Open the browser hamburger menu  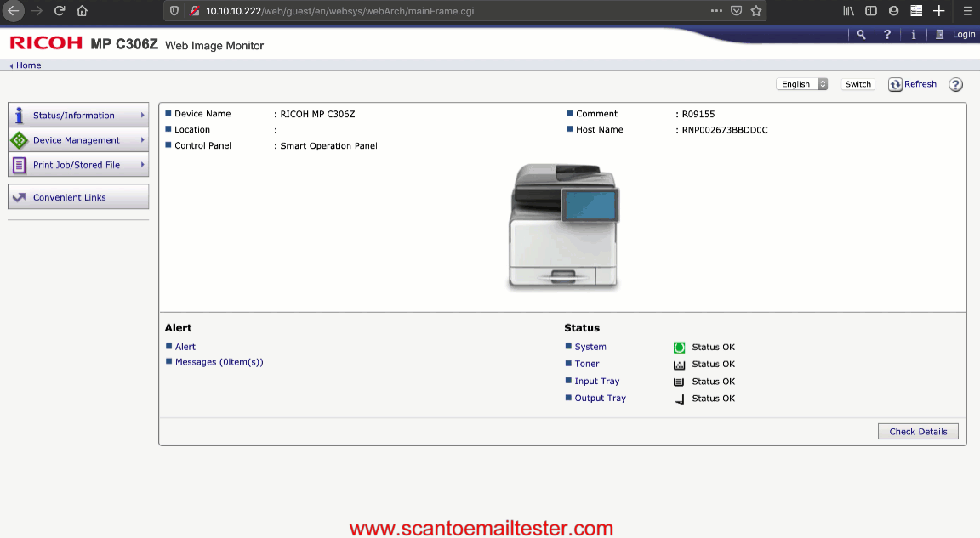pos(967,11)
